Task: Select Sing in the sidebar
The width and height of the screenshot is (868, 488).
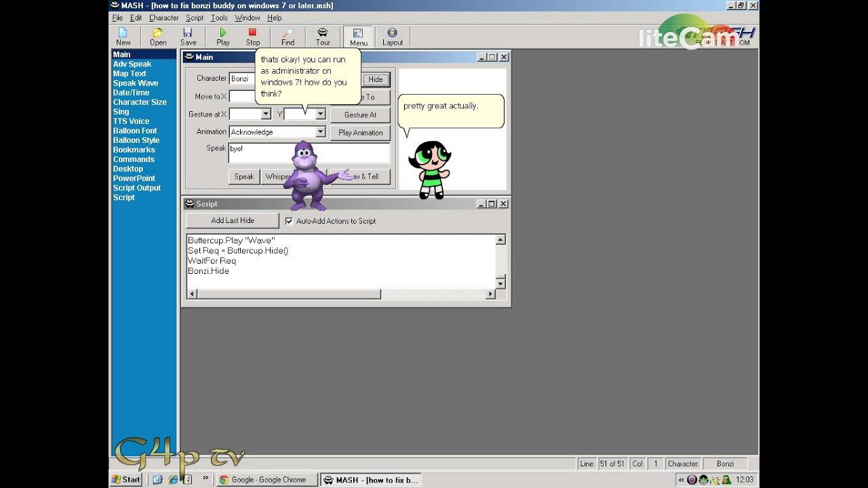Action: pos(121,112)
